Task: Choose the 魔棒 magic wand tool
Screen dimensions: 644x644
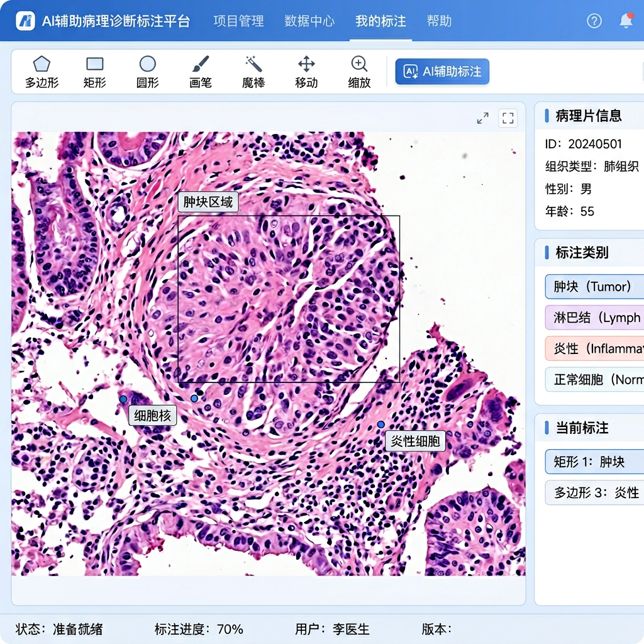Action: coord(253,70)
